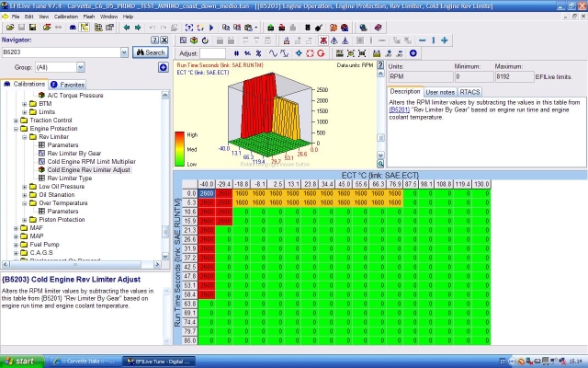This screenshot has width=588, height=368.
Task: Collapse the Rev Limiter folder
Action: click(25, 137)
